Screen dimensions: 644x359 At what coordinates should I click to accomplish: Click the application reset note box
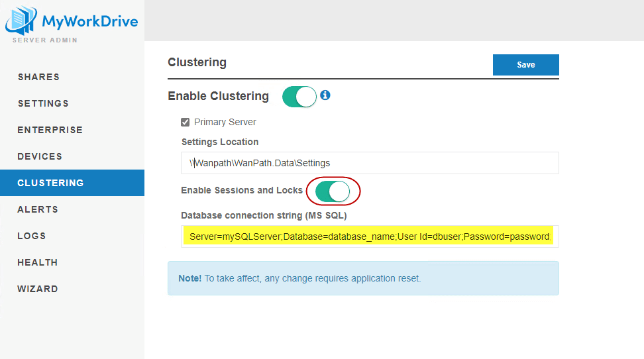363,278
